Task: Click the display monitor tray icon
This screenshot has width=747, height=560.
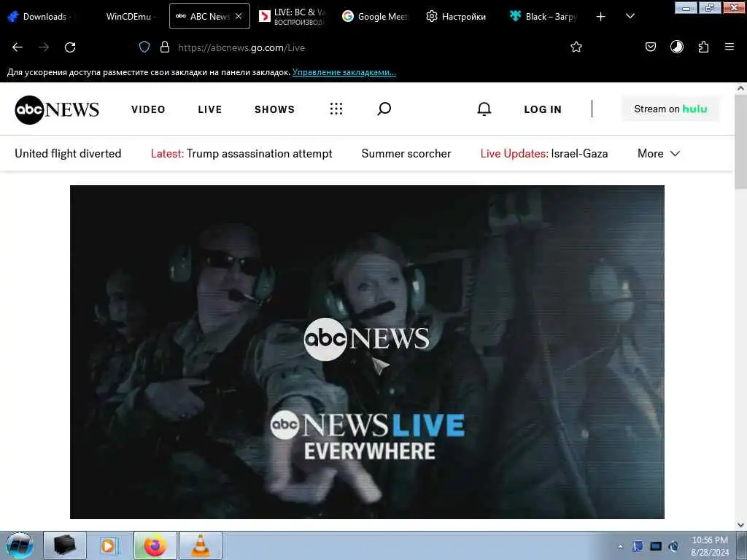Action: pos(656,547)
